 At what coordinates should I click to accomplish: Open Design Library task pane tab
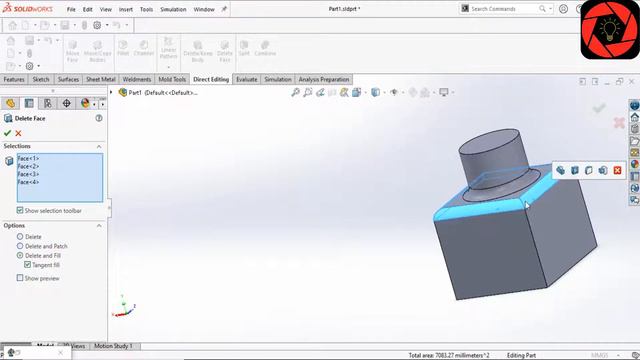tap(634, 129)
